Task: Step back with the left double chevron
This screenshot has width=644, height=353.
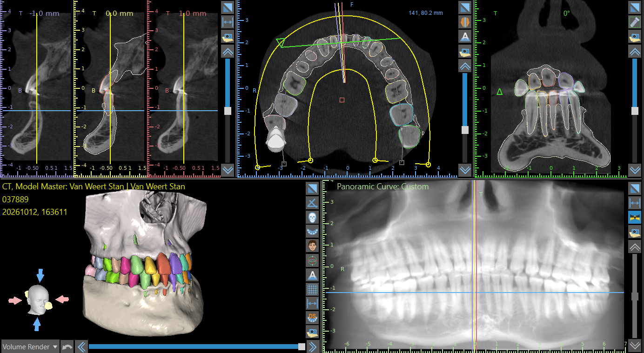Action: click(81, 346)
